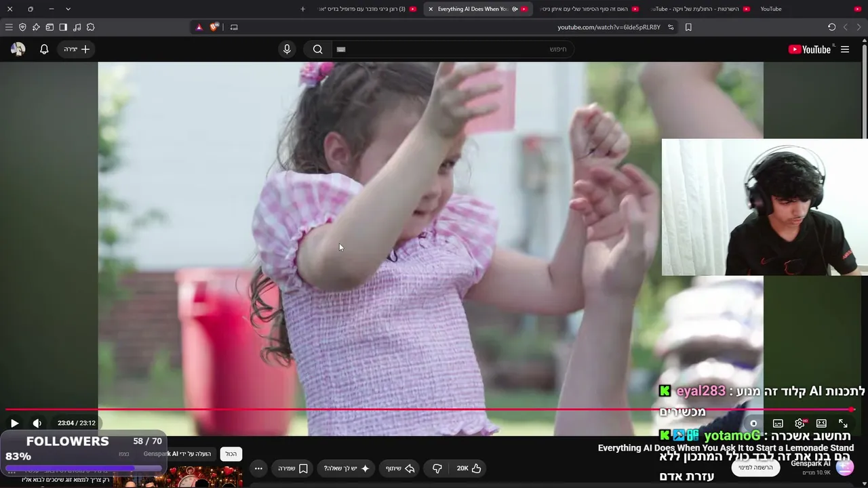Click the 'יש לך שאלה?' ask button
868x488 pixels.
tap(347, 468)
